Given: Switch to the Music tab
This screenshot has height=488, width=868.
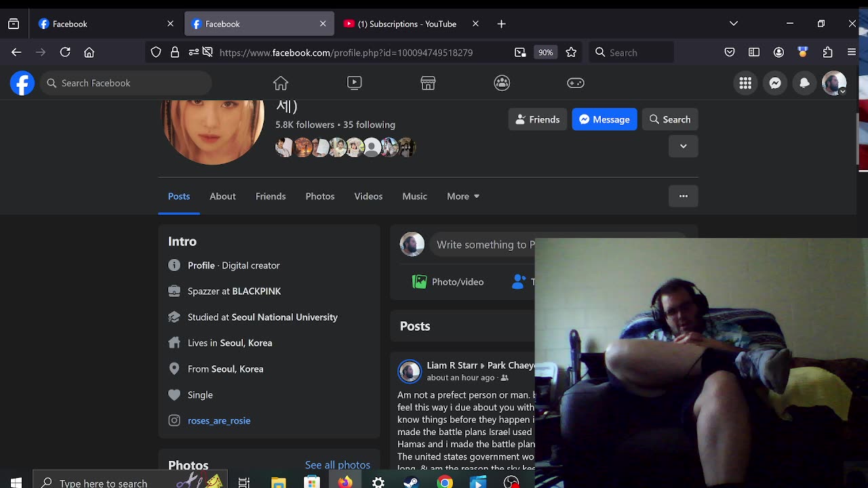Looking at the screenshot, I should pyautogui.click(x=414, y=196).
